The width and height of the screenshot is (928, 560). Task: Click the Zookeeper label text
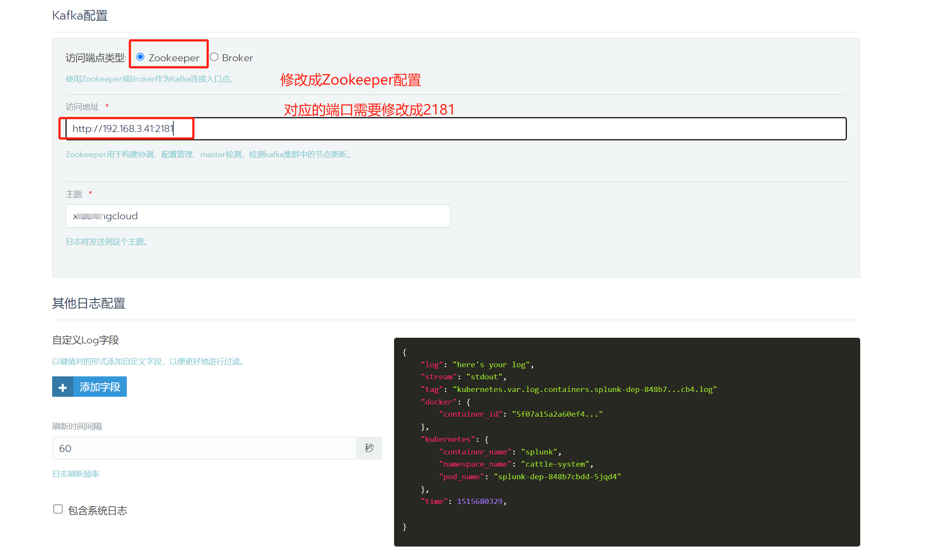pos(174,58)
